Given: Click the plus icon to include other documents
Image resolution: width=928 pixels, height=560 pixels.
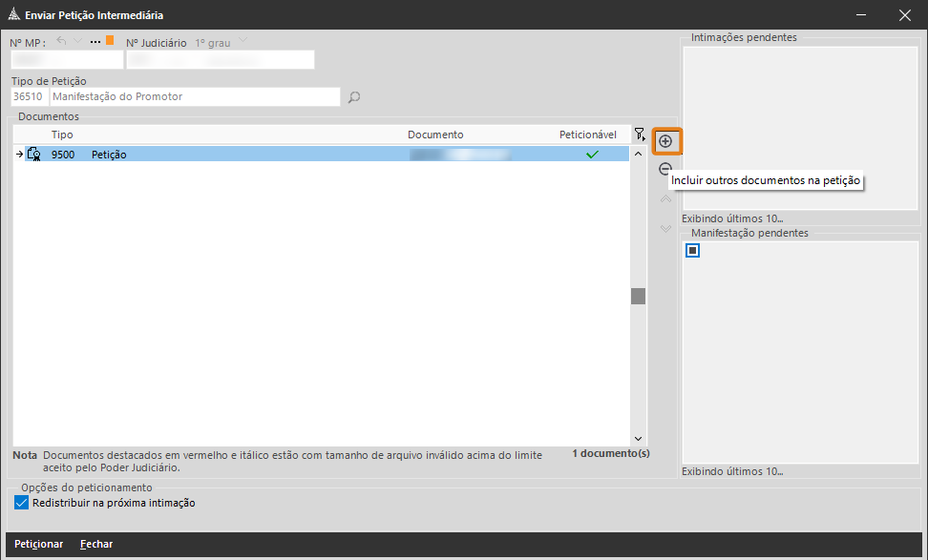Looking at the screenshot, I should [x=666, y=141].
